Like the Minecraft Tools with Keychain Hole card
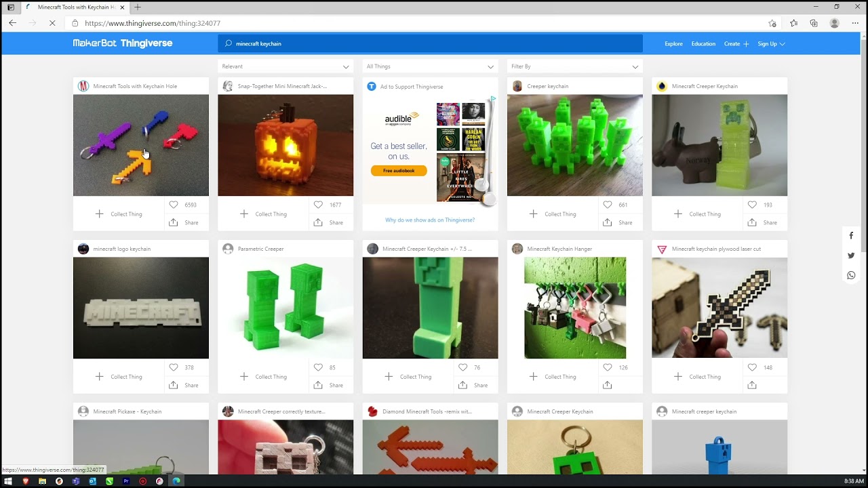 pyautogui.click(x=174, y=205)
